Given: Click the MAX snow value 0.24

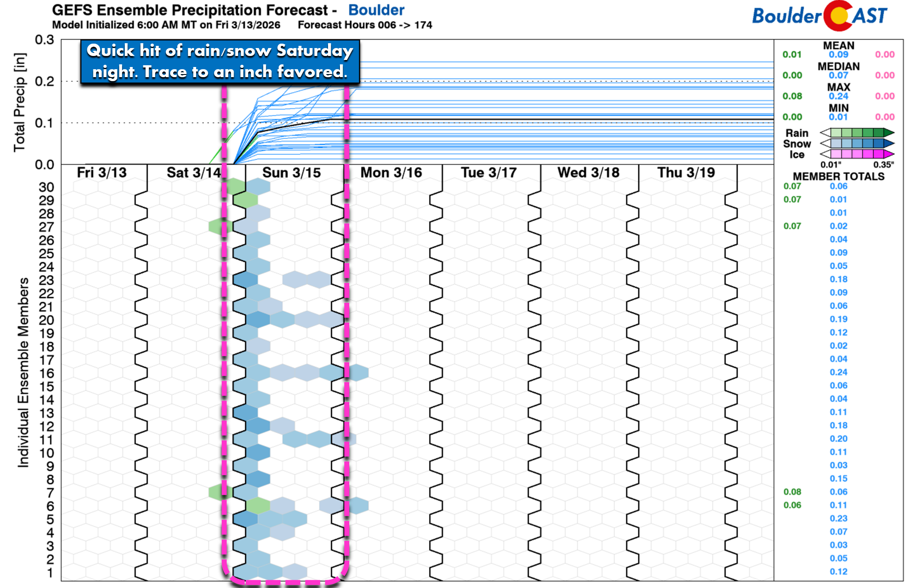Looking at the screenshot, I should click(x=838, y=96).
